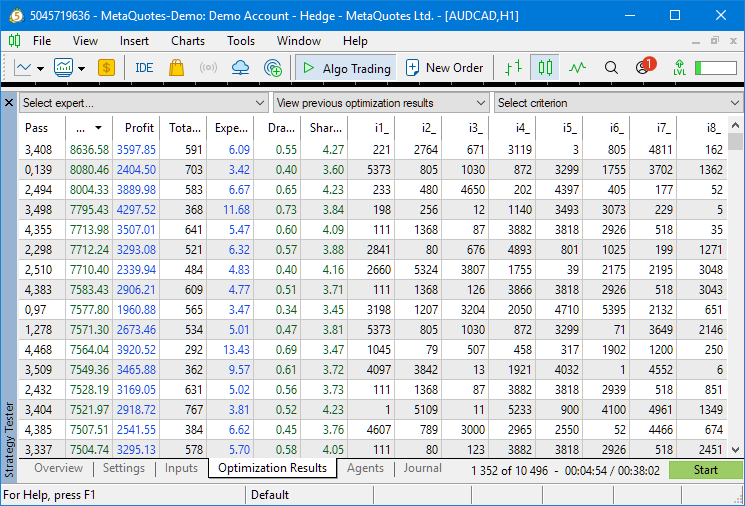Select the line chart icon
745x506 pixels.
click(x=577, y=68)
